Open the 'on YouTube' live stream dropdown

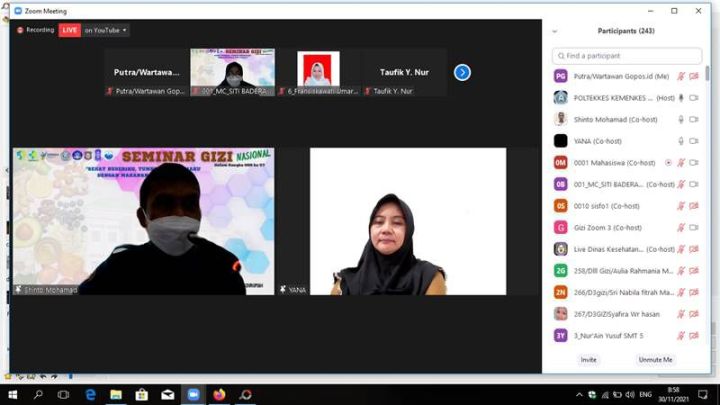(x=106, y=30)
